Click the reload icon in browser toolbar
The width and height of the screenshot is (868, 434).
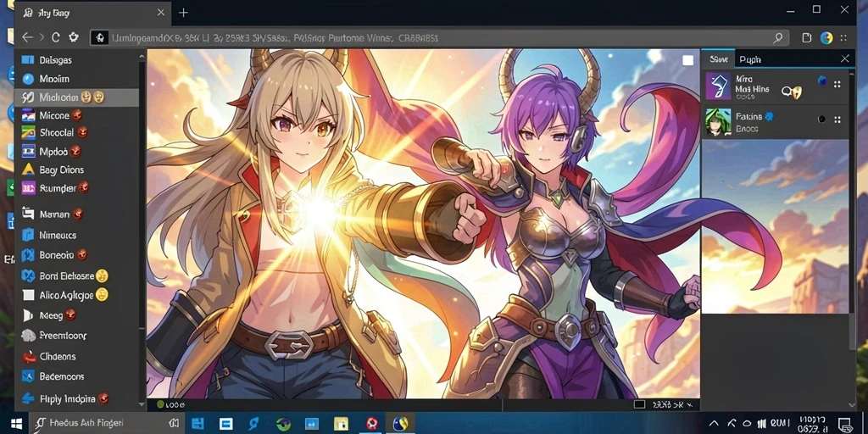pos(55,37)
